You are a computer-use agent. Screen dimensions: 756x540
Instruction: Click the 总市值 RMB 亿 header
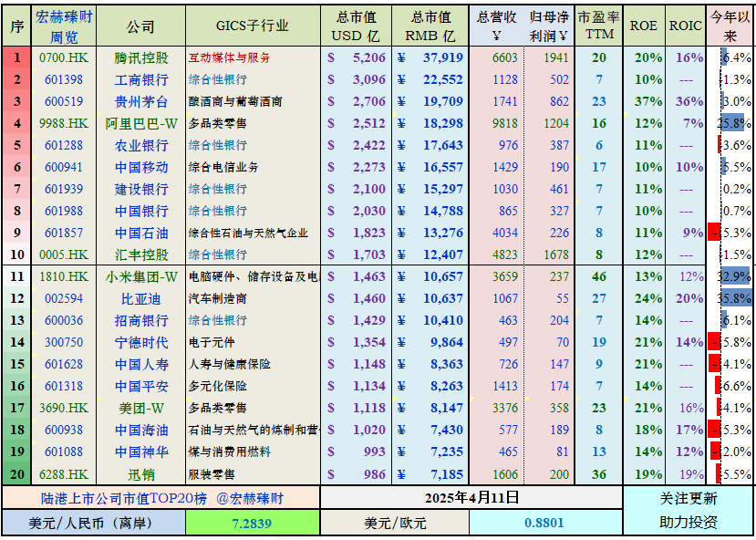(x=430, y=26)
